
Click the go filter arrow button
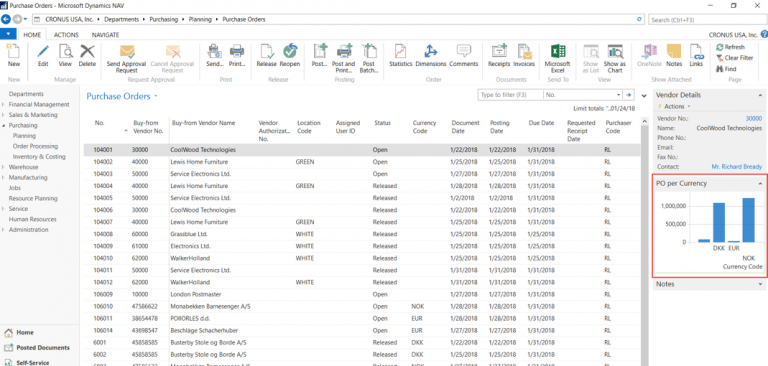pos(629,95)
